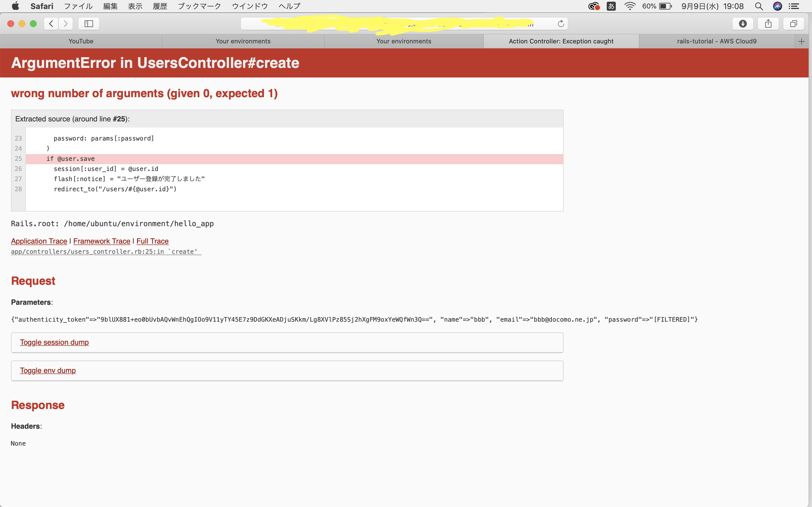The height and width of the screenshot is (507, 812).
Task: Click the forward navigation arrow
Action: [x=66, y=23]
